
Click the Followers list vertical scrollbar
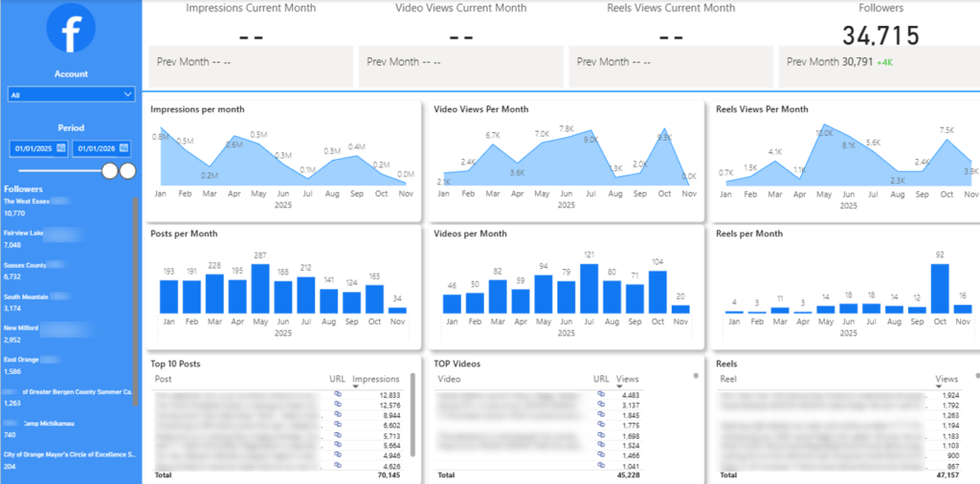(134, 301)
